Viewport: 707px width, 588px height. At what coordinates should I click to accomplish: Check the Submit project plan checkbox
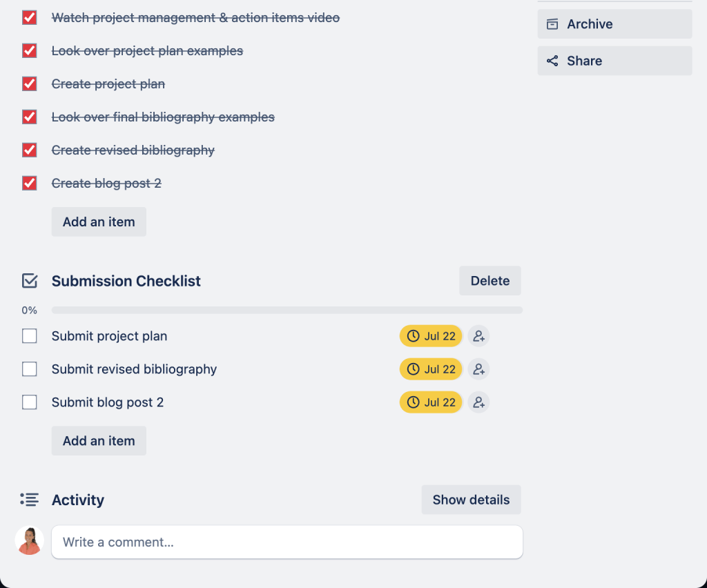point(30,336)
